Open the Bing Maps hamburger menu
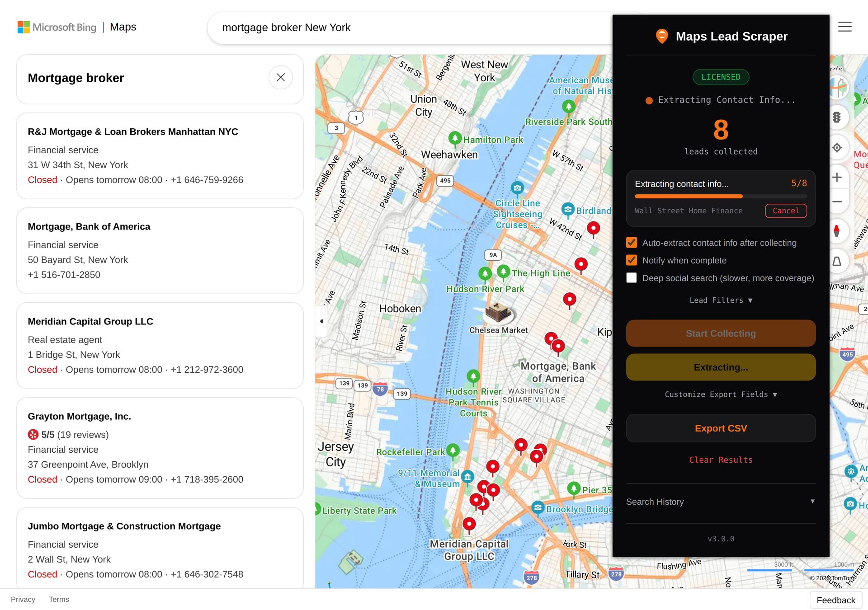The width and height of the screenshot is (868, 610). click(844, 27)
